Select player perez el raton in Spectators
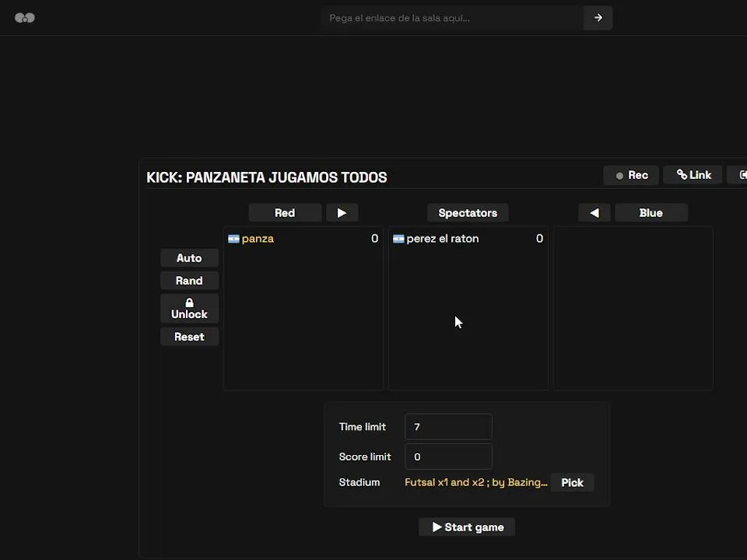The width and height of the screenshot is (747, 560). [x=468, y=239]
